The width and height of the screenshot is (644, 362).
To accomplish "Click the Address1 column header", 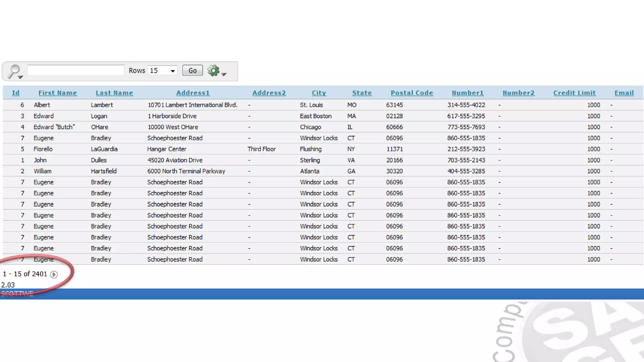I will tap(193, 93).
